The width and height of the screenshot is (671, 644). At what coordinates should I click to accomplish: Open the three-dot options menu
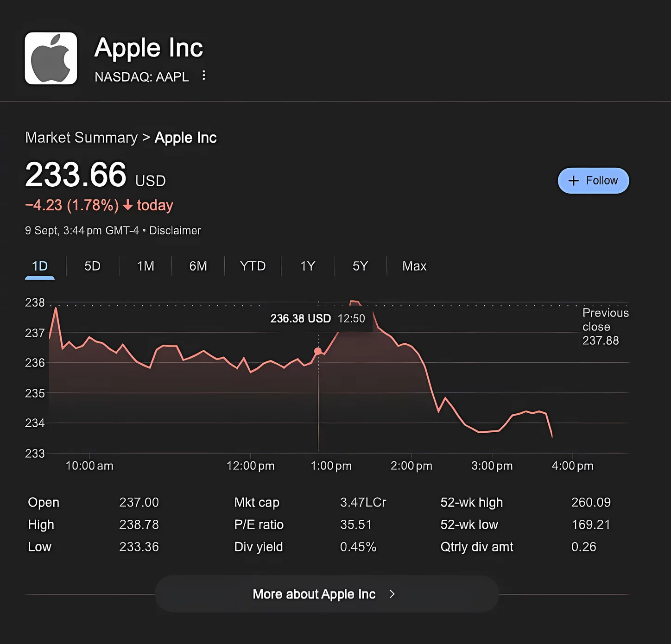pyautogui.click(x=204, y=76)
